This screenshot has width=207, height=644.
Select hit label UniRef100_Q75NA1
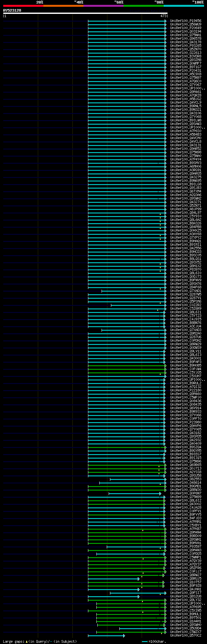coord(186,35)
